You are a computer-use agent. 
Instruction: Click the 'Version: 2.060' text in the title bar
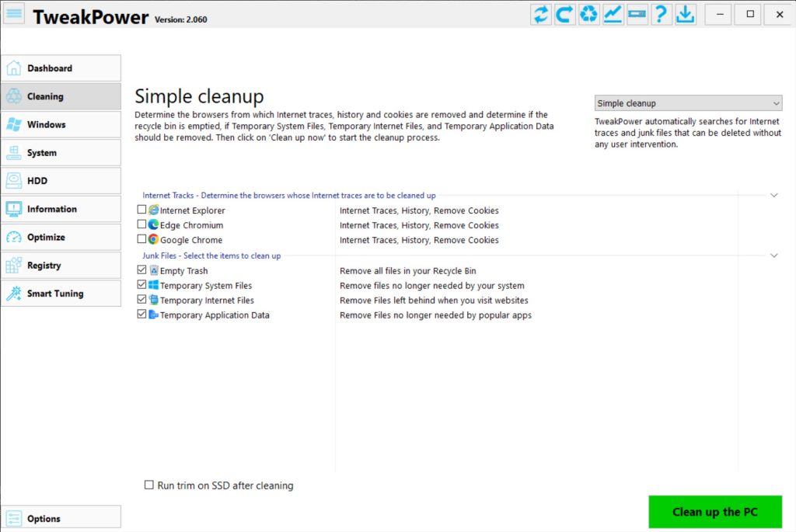(180, 19)
